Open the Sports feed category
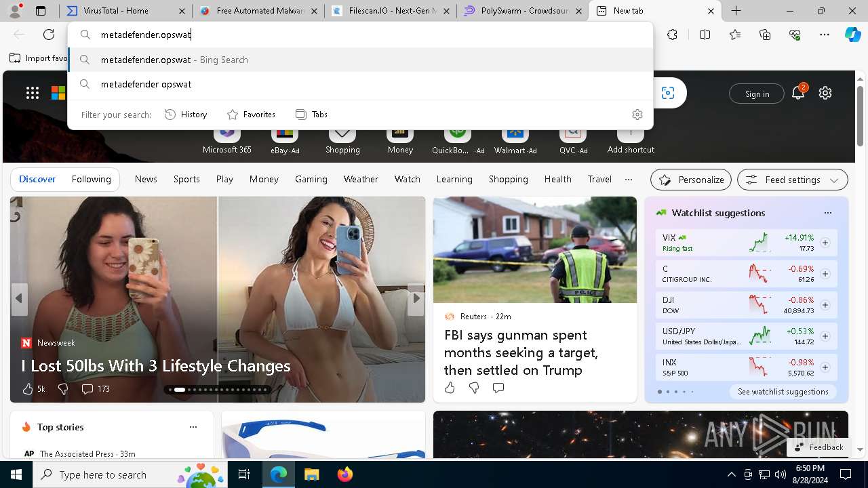 point(186,179)
